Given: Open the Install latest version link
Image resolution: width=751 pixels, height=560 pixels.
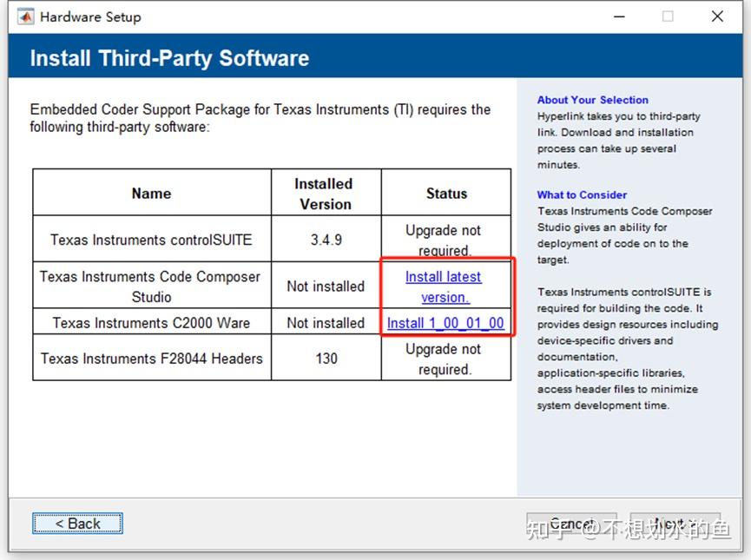Looking at the screenshot, I should (x=444, y=287).
